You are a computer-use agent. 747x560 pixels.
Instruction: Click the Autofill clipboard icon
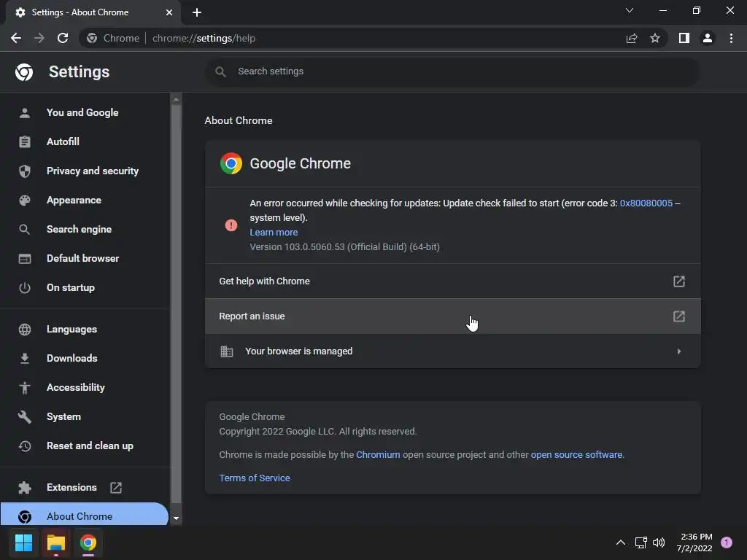point(25,142)
